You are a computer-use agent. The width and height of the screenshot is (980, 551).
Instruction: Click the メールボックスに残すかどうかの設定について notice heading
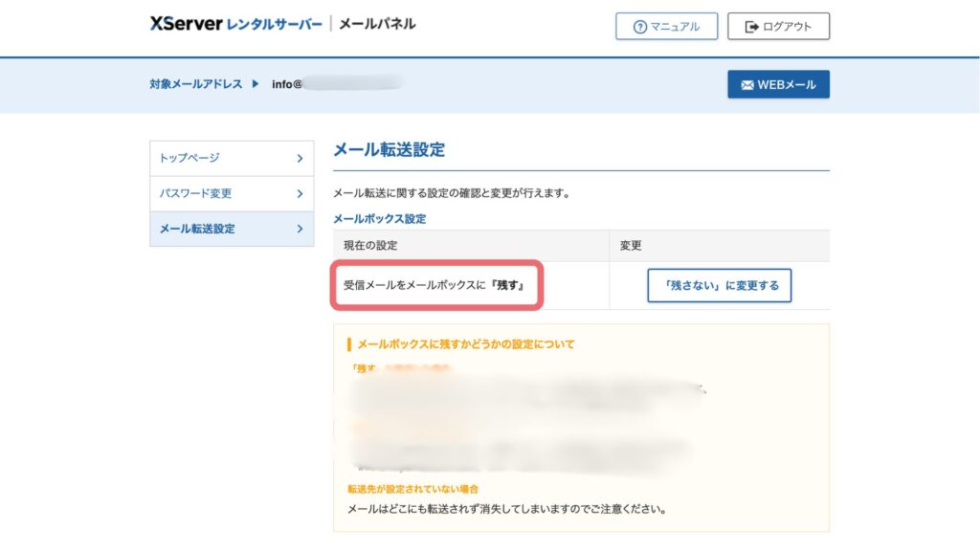tap(465, 344)
